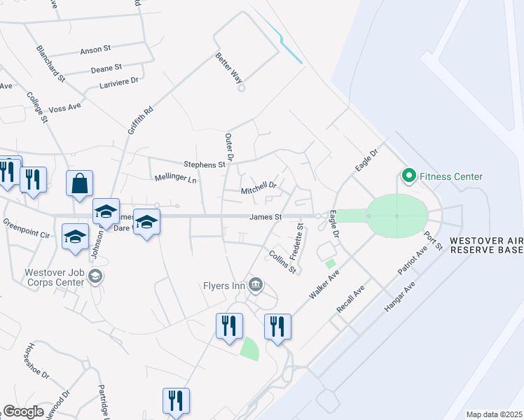Click restaurant marker near Walker Ave
524x420 pixels.
(277, 329)
